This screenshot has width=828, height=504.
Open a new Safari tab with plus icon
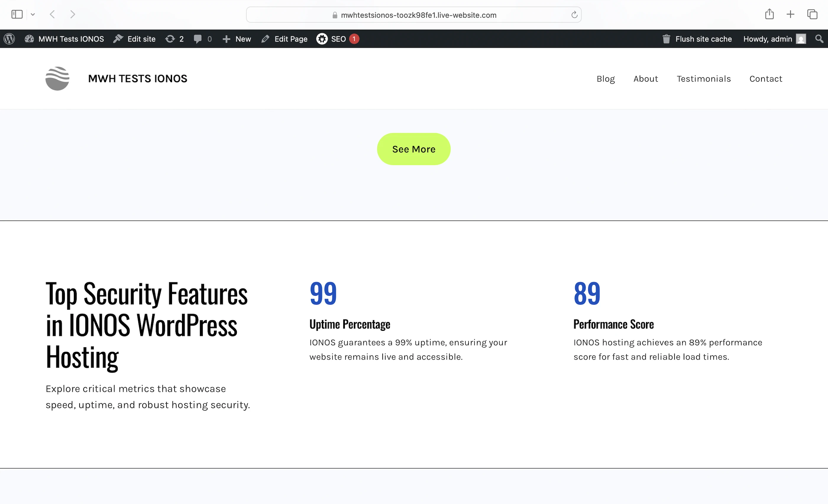tap(790, 14)
